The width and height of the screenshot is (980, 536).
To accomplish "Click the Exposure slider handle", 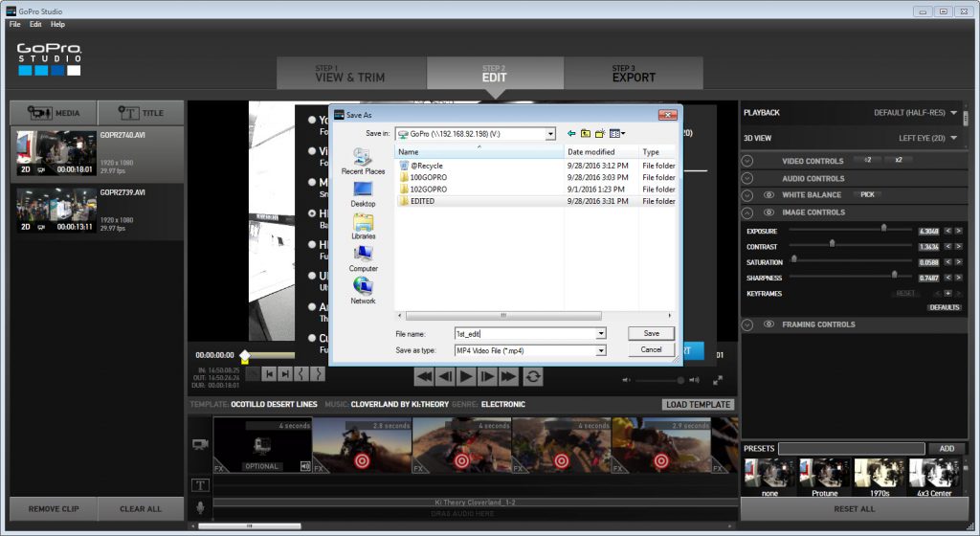I will click(883, 229).
